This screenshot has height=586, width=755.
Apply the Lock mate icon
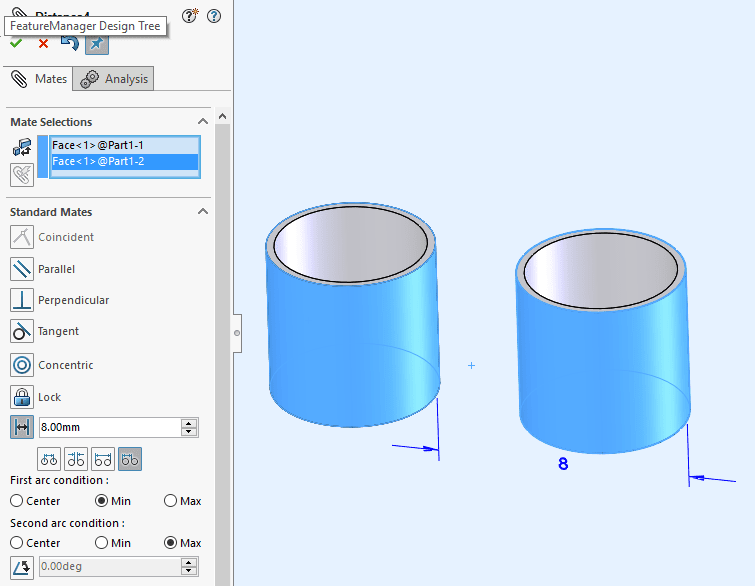pyautogui.click(x=22, y=397)
